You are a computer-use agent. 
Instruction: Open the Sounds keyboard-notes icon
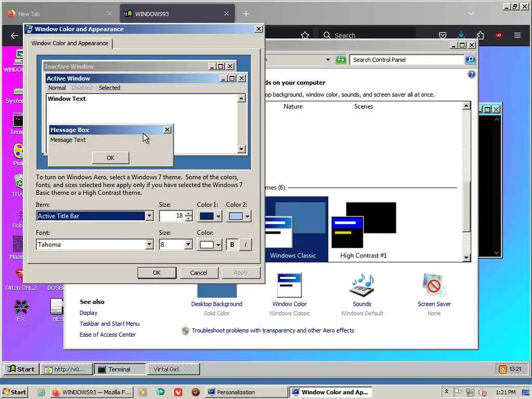[x=362, y=285]
